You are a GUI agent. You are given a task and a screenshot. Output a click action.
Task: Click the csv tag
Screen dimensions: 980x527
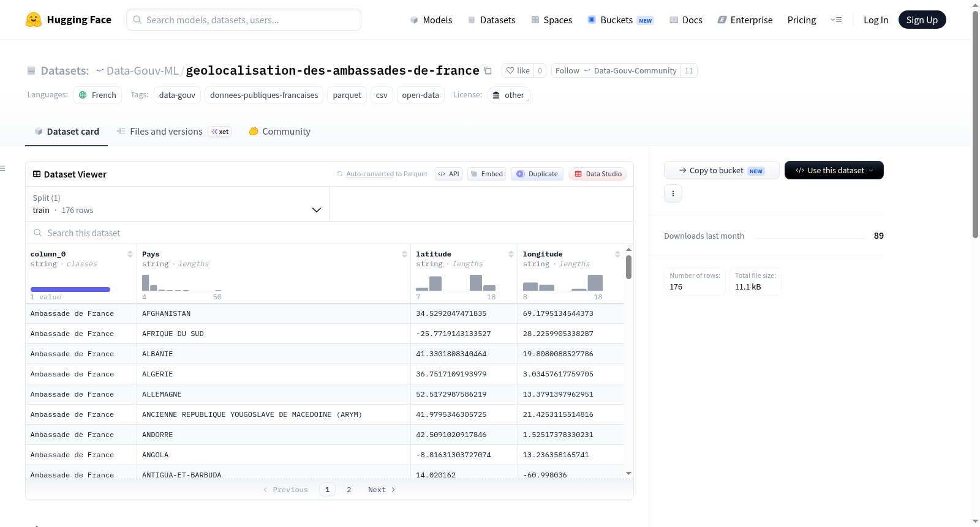pos(382,95)
